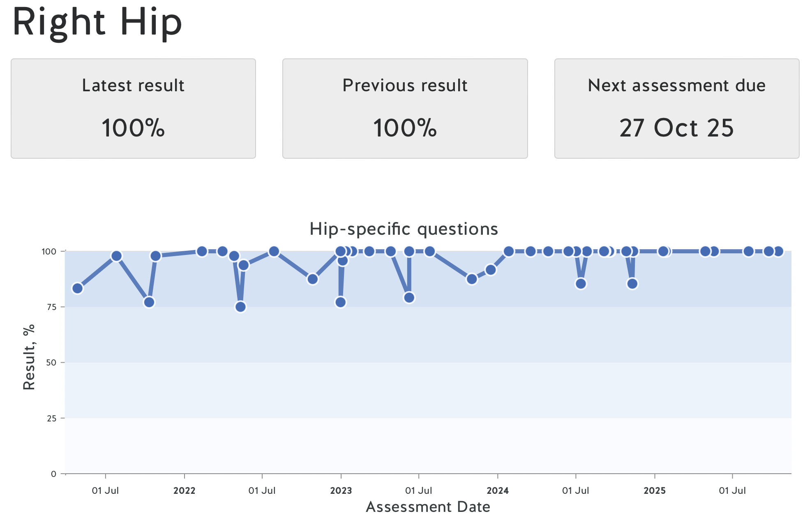Open the Next assessment due card
812x523 pixels.
pos(676,109)
